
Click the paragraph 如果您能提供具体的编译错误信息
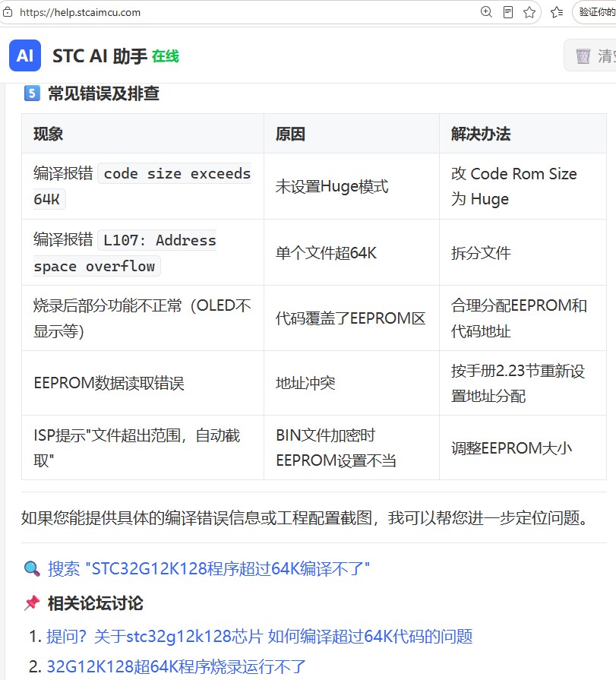click(305, 517)
